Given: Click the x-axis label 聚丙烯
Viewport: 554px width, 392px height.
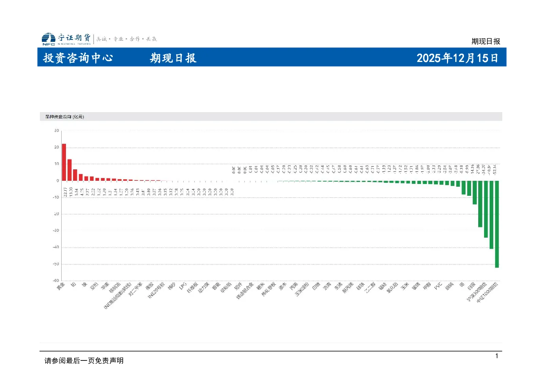Looking at the screenshot, I should coord(347,287).
